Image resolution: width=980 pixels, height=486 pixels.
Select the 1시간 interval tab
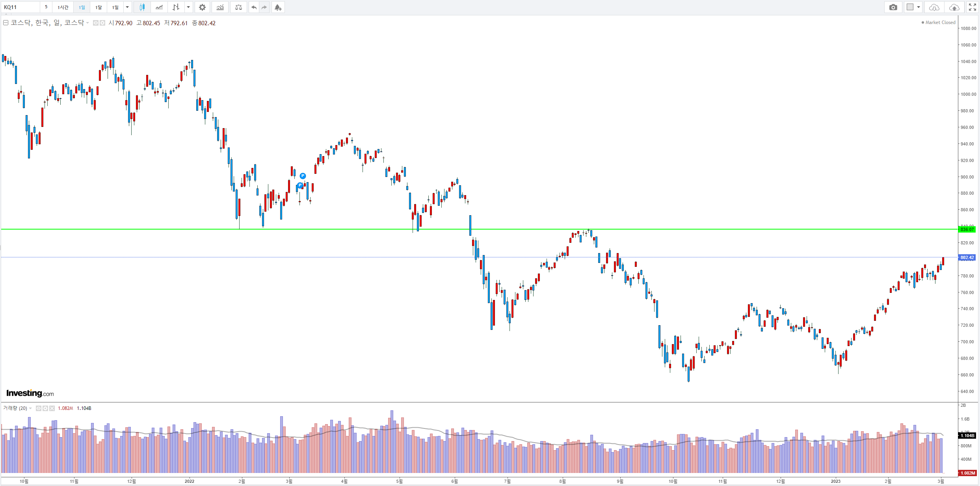[x=63, y=7]
